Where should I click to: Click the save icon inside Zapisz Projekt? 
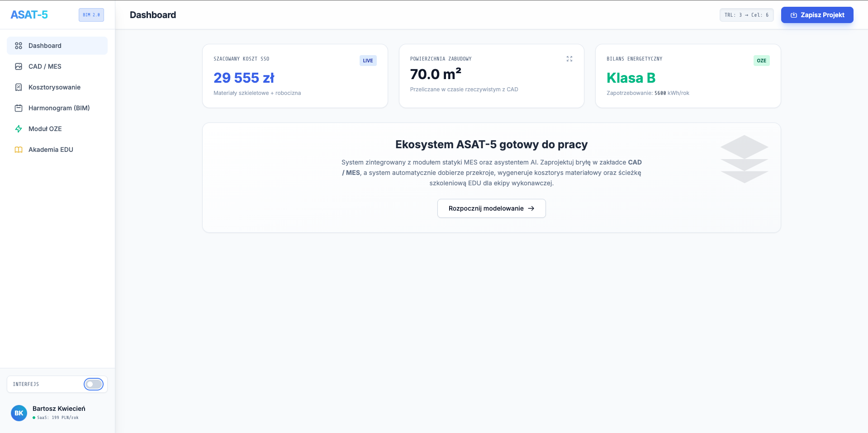click(793, 14)
